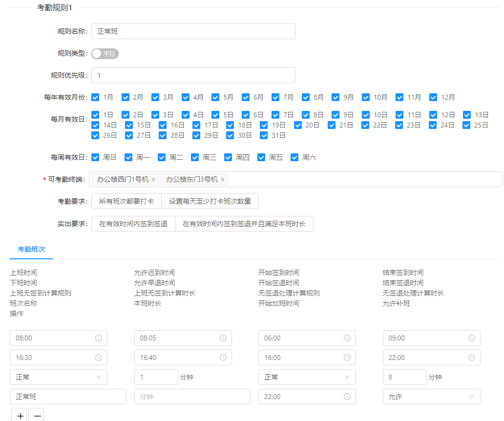Viewport: 504px width, 421px height.
Task: Select 设置每天至少打卡班次数量 option
Action: click(210, 201)
